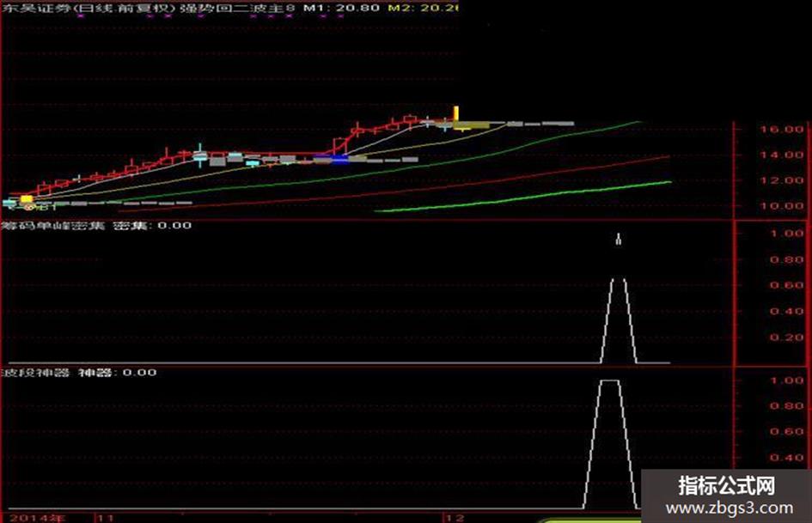Image resolution: width=812 pixels, height=523 pixels.
Task: Click the 11 month marker on time axis
Action: [107, 518]
